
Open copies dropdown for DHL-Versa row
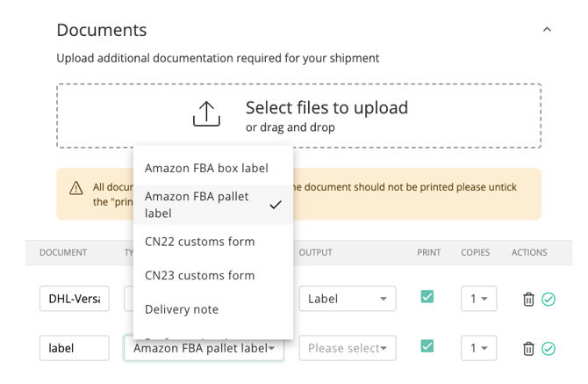click(479, 299)
